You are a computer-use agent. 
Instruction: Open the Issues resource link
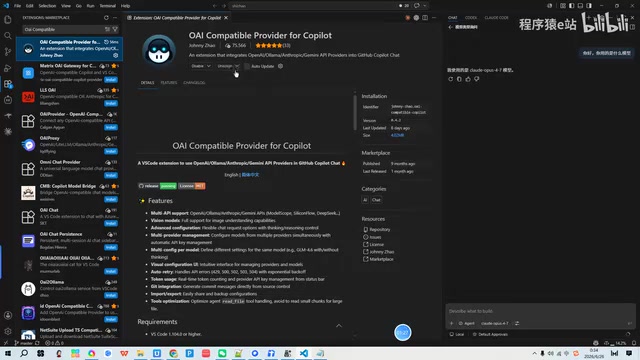pyautogui.click(x=375, y=237)
